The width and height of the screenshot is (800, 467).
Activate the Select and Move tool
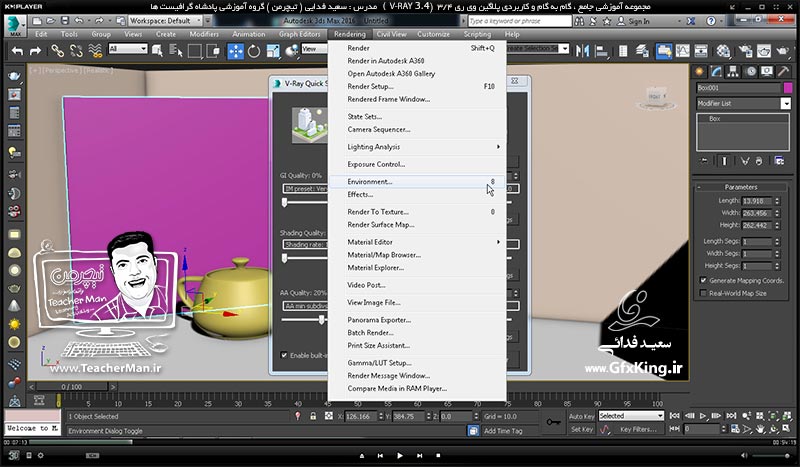click(235, 51)
